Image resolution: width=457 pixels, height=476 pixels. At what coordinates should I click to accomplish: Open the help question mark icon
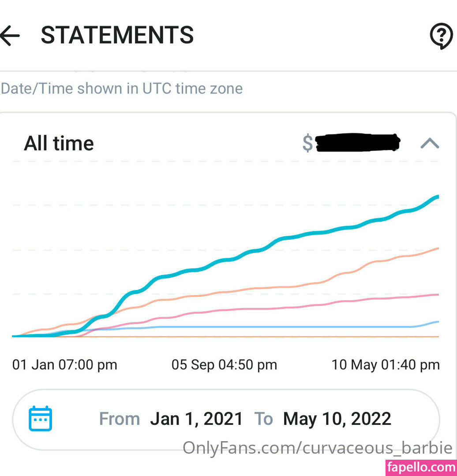(441, 36)
